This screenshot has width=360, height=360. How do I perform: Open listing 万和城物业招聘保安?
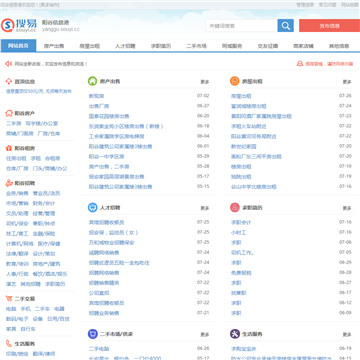111,242
